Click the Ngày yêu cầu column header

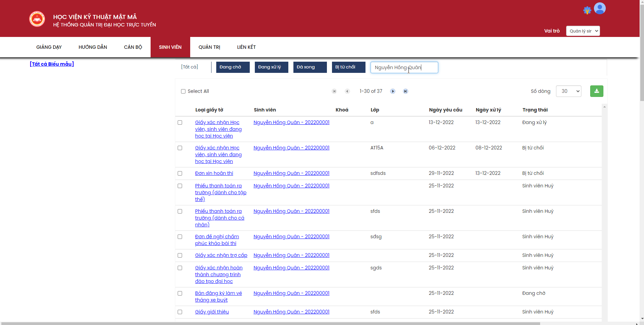pyautogui.click(x=445, y=110)
